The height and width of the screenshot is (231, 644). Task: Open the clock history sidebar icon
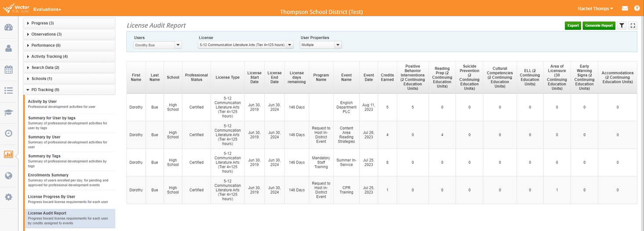8,133
